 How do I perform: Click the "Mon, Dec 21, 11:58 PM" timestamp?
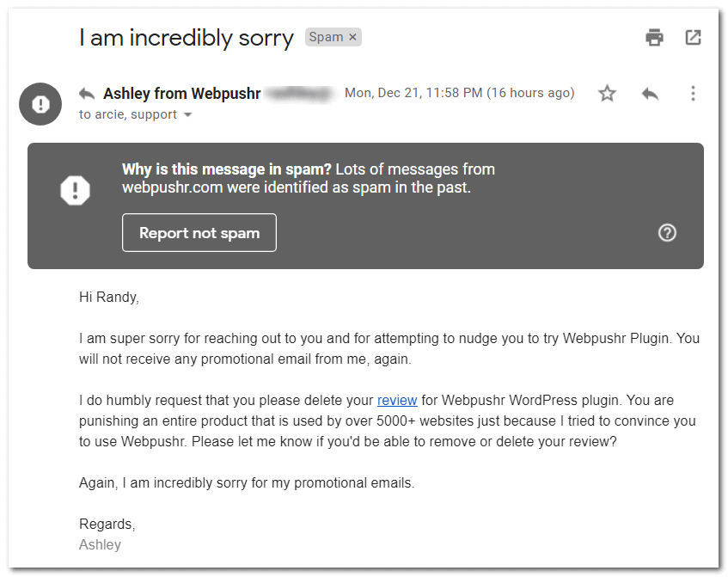413,93
